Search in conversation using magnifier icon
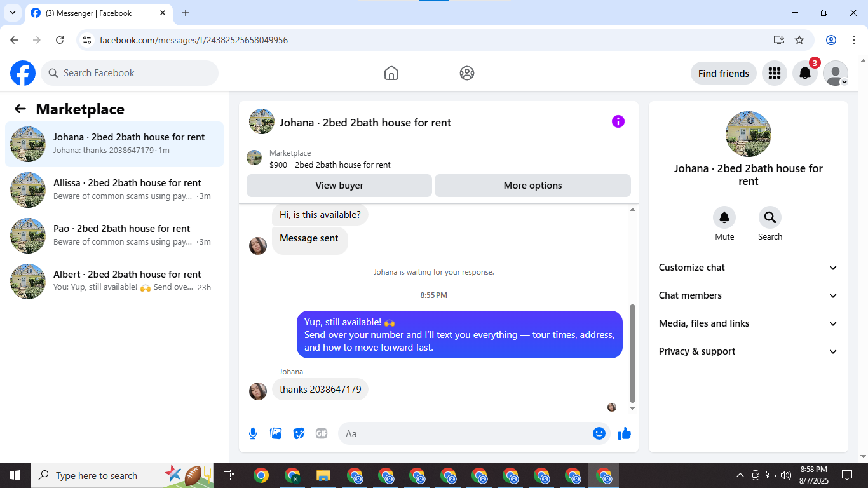 [x=770, y=218]
